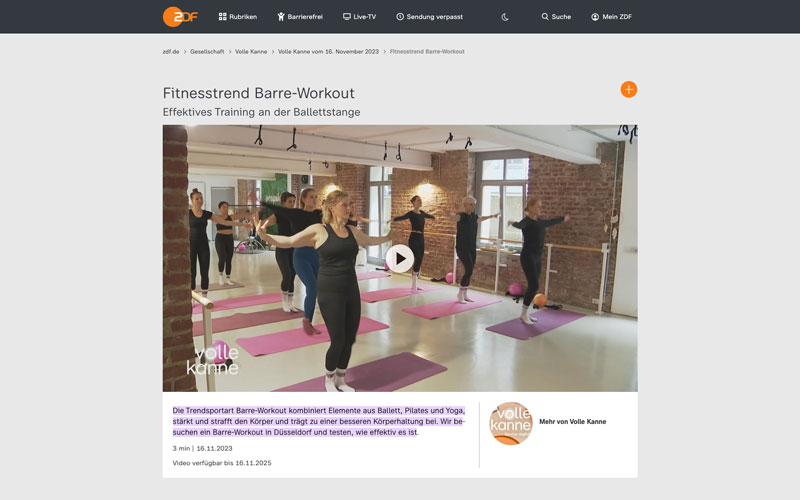Go to Live-TV

[360, 17]
